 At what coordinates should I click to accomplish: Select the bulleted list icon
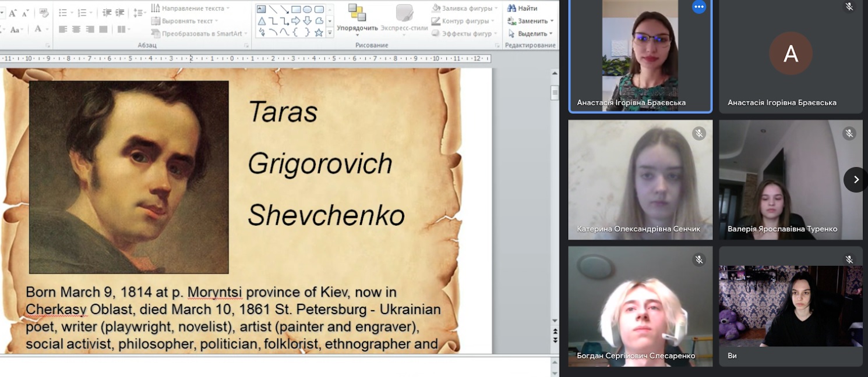click(x=63, y=12)
